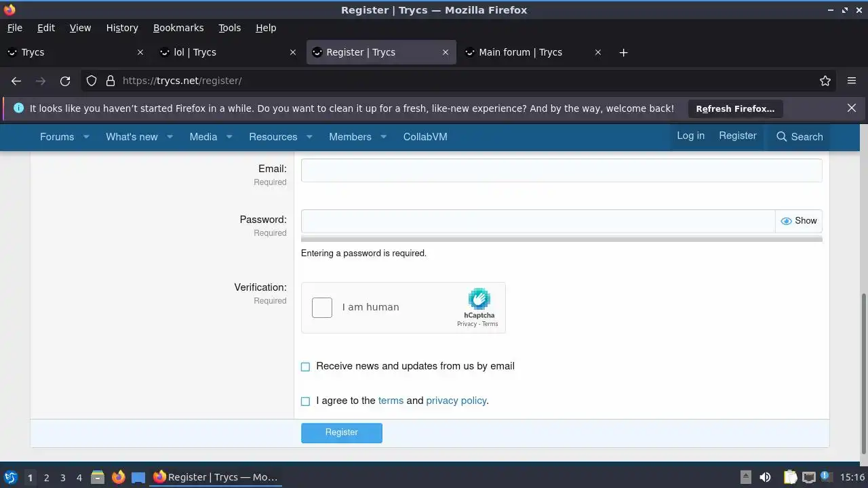Image resolution: width=868 pixels, height=488 pixels.
Task: Click the hCaptcha logo
Action: (x=479, y=299)
